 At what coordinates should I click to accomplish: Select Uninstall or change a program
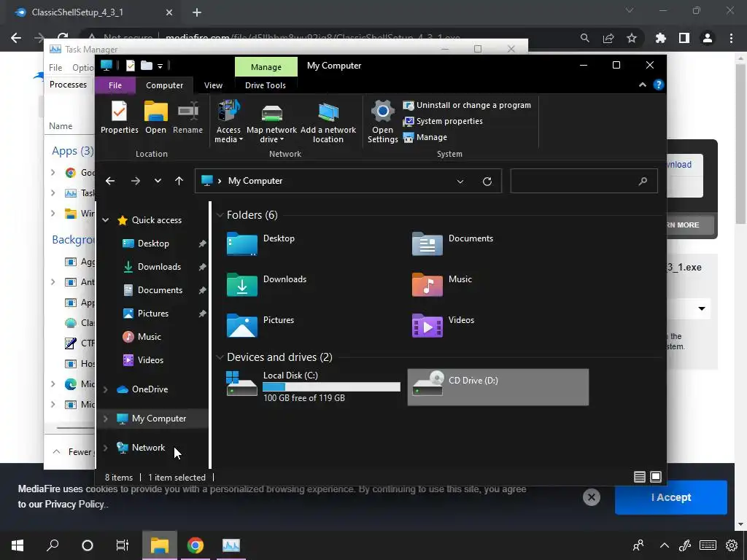point(467,105)
